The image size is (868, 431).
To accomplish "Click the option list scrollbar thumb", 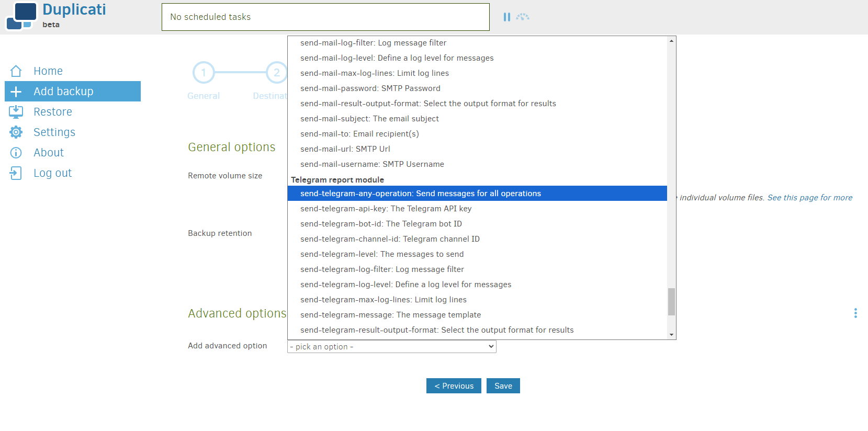I will pos(671,302).
